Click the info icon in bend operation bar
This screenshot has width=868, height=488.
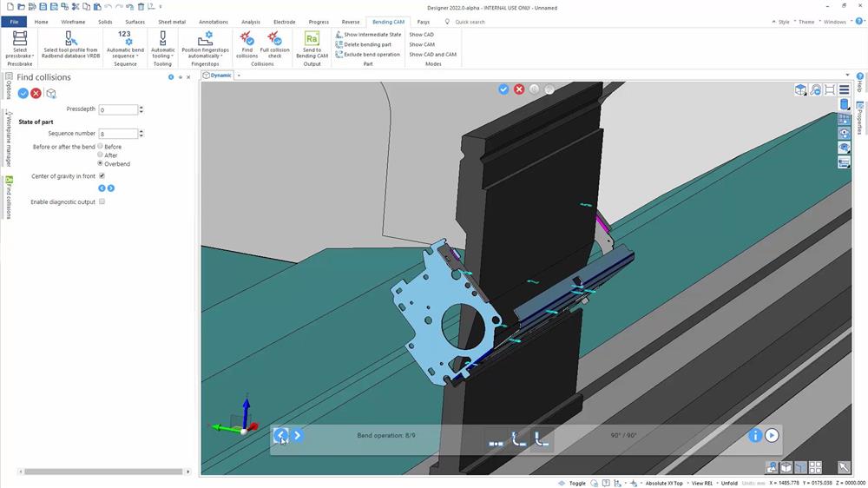[755, 436]
